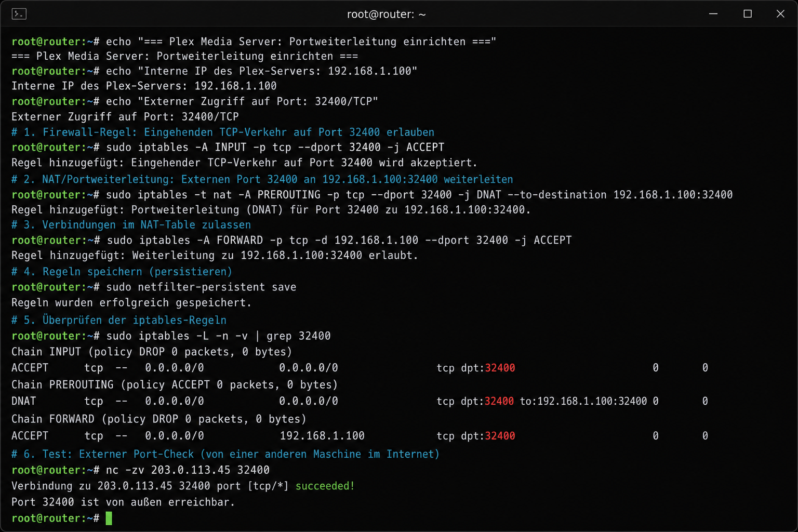Click 'DNAT' at start of PREROUTING rule row

click(x=24, y=401)
